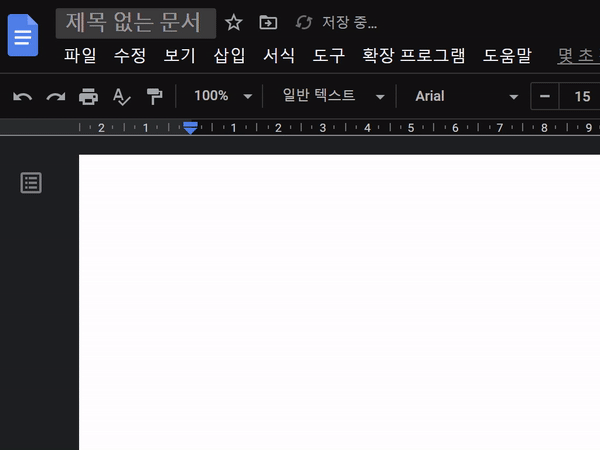
Task: Click the font size field showing 15
Action: [580, 96]
